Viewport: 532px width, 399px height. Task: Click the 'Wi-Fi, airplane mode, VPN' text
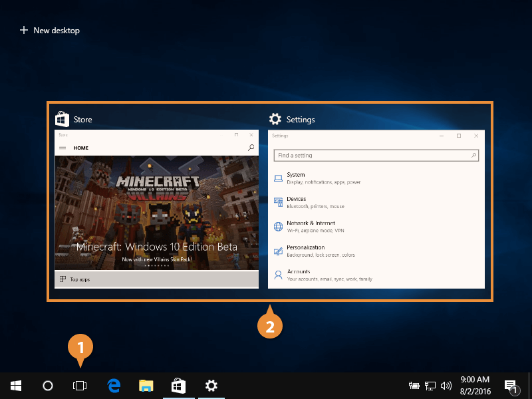point(315,231)
